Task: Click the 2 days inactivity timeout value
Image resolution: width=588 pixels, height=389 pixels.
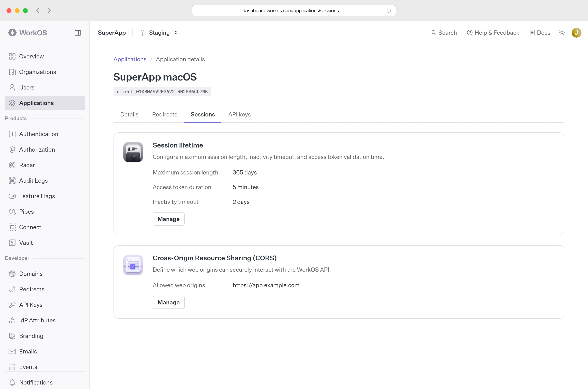Action: click(241, 202)
